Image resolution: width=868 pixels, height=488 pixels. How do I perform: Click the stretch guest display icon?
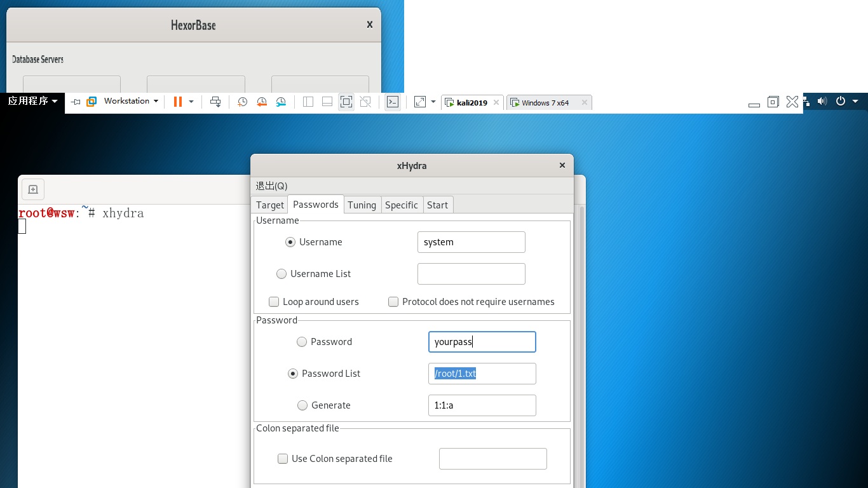[420, 102]
